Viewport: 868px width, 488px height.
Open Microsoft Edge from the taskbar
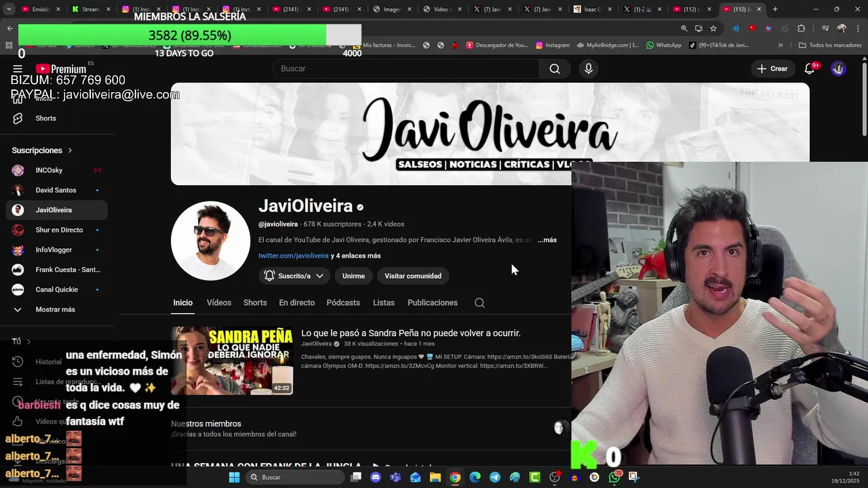[475, 477]
